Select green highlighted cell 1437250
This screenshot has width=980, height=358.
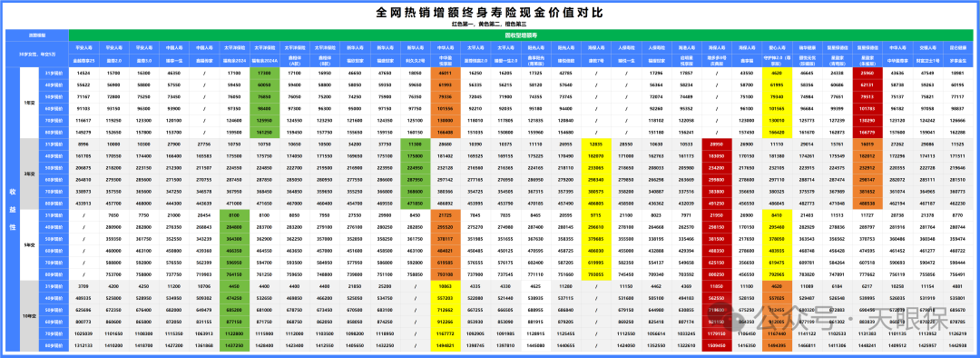234,344
